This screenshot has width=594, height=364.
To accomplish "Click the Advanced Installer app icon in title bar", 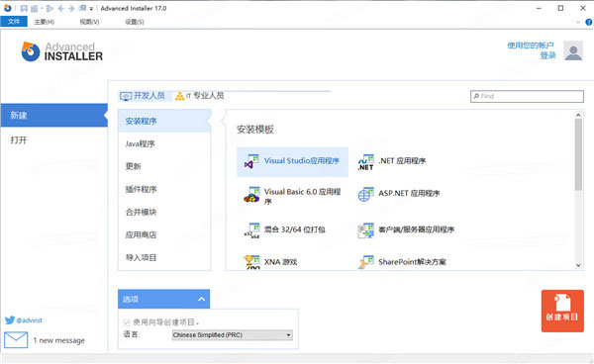I will tap(8, 8).
